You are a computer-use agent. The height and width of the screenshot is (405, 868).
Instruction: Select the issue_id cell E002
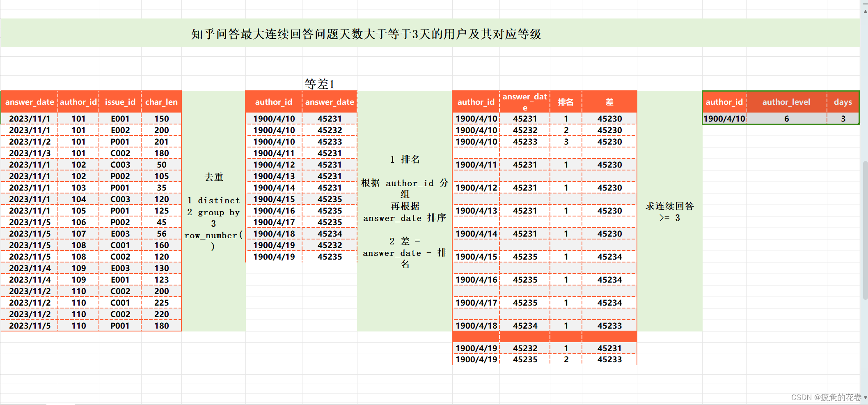coord(120,130)
